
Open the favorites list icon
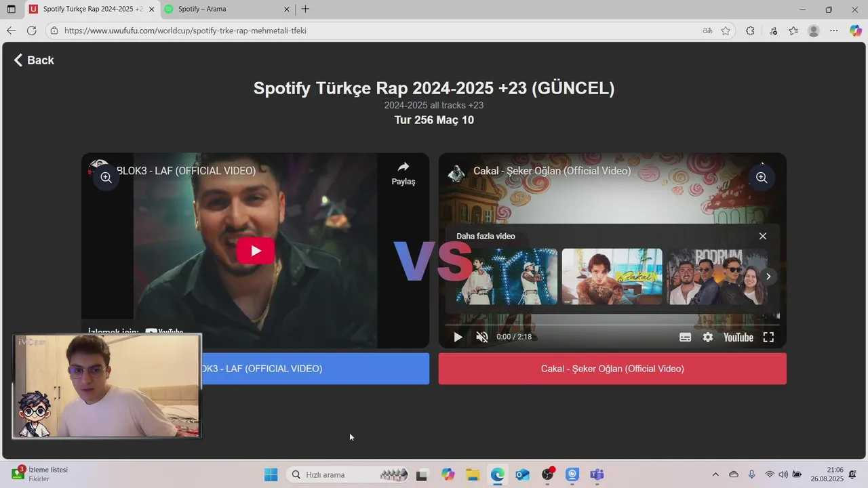point(793,30)
